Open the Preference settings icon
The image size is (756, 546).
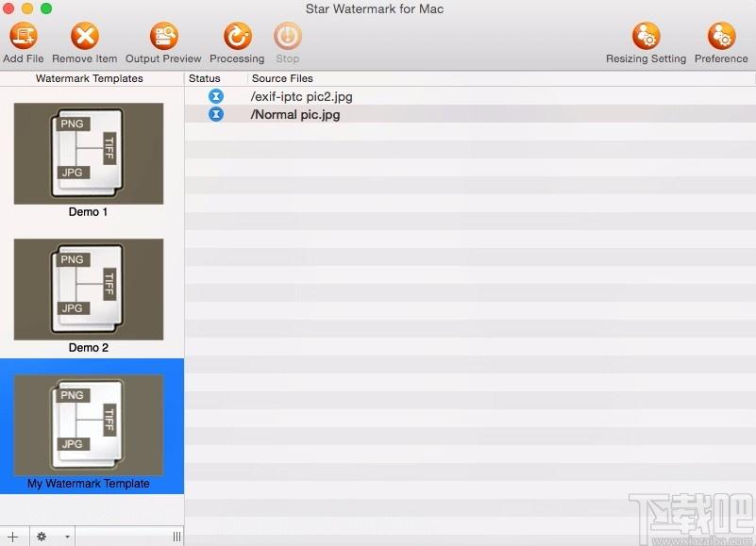coord(721,36)
